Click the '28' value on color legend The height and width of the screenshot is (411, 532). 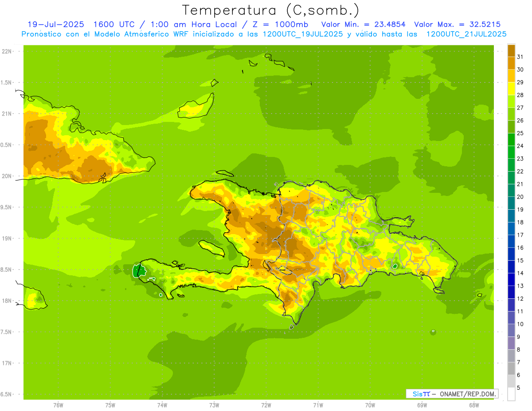point(520,95)
